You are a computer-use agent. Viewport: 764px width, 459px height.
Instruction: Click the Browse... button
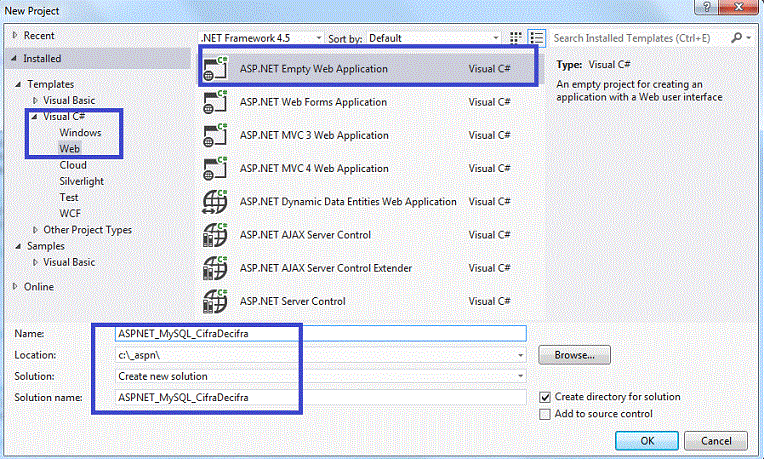(574, 355)
